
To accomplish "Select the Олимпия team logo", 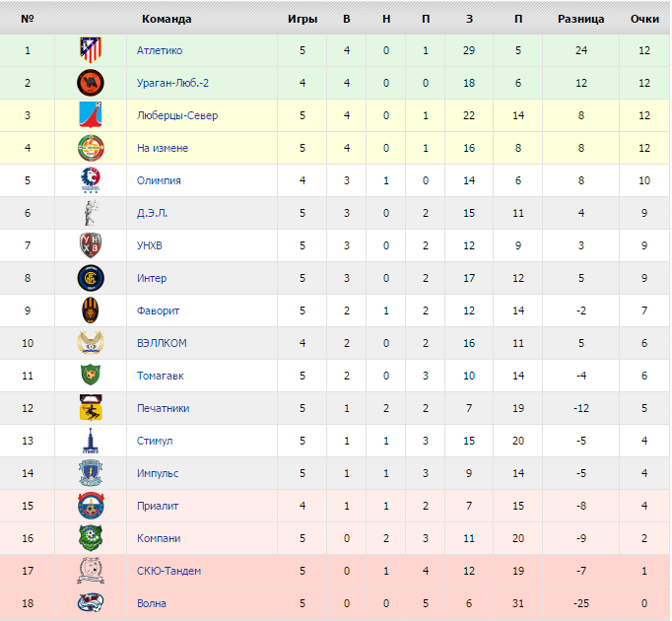I will coord(91,180).
